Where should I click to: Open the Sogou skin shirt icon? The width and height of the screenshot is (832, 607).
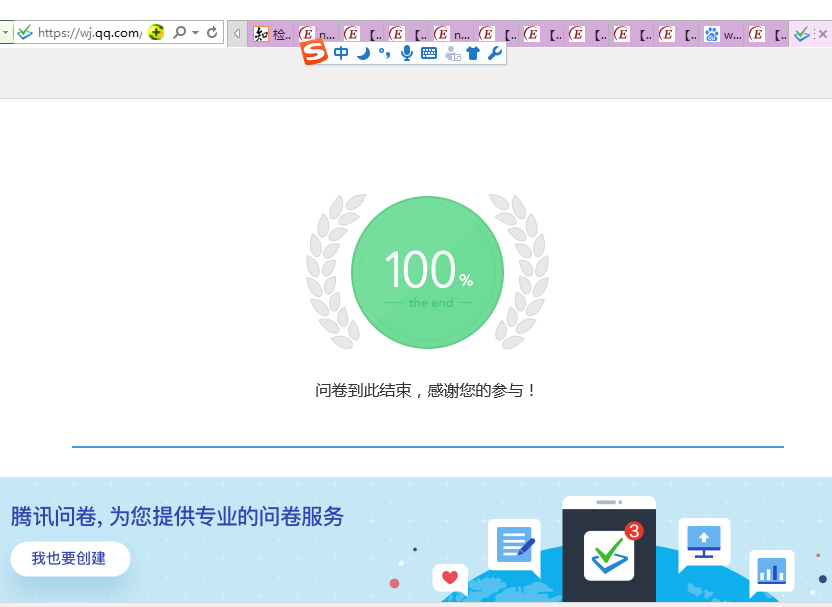[x=473, y=53]
